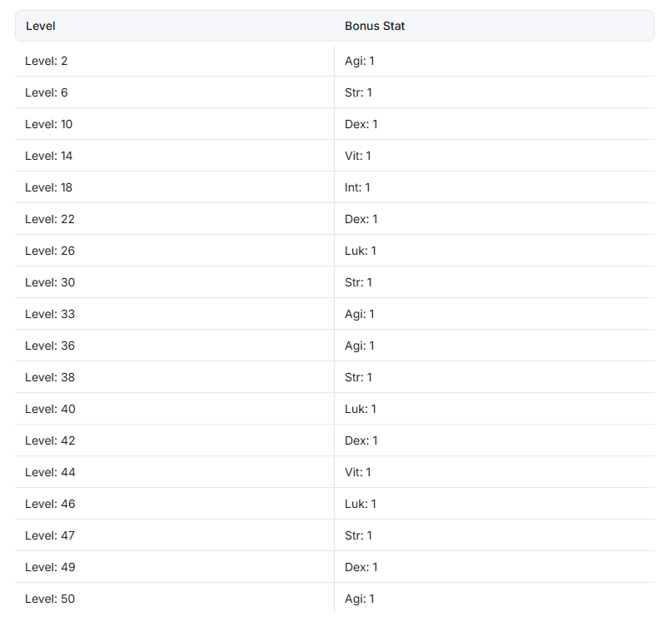
Task: Select the Level: 6 row label
Action: coord(47,92)
